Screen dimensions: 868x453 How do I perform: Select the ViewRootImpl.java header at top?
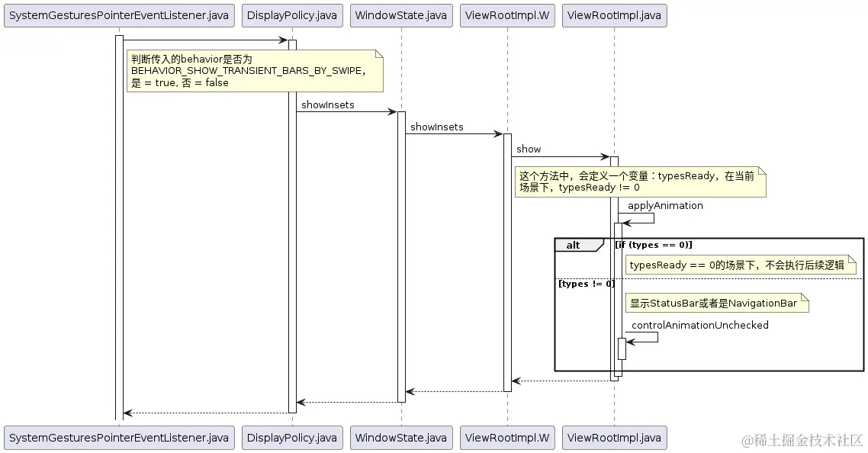coord(614,15)
